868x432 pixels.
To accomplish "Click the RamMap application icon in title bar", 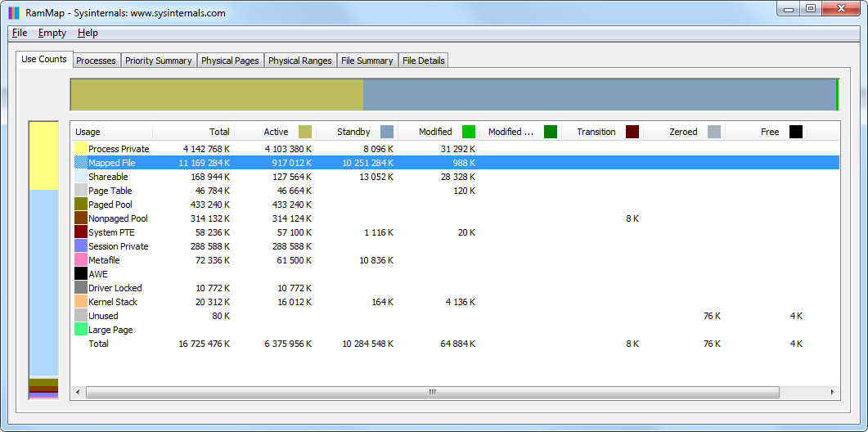I will pos(15,13).
